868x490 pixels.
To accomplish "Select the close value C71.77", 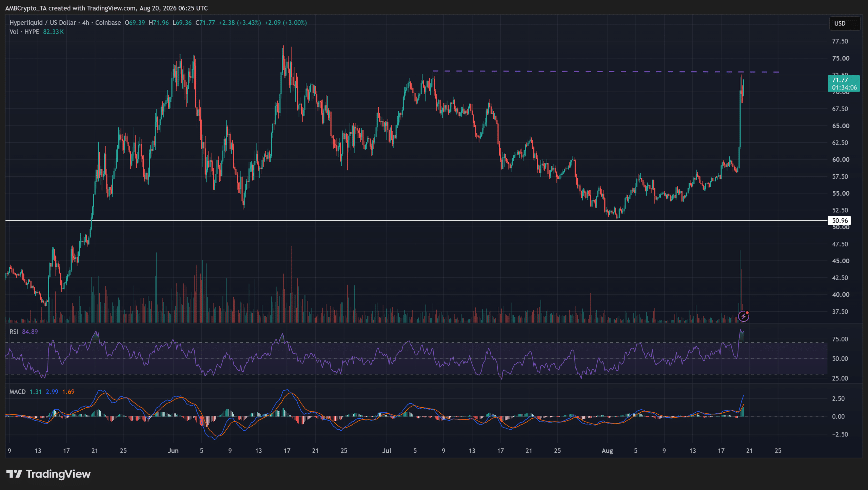I will (x=205, y=23).
